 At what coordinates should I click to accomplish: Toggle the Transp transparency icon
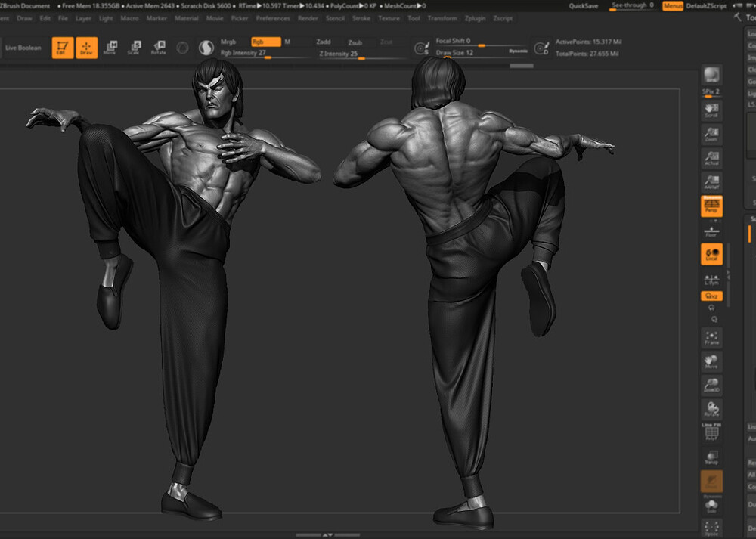click(x=711, y=457)
